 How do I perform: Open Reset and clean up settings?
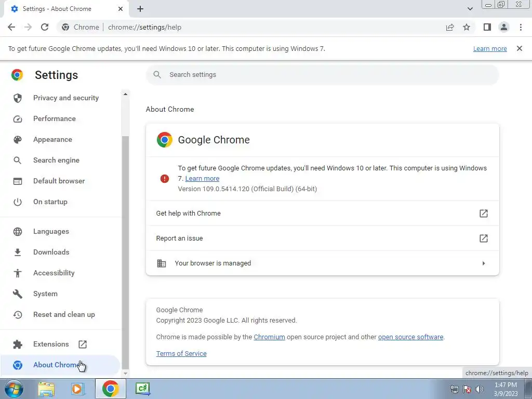[x=60, y=314]
